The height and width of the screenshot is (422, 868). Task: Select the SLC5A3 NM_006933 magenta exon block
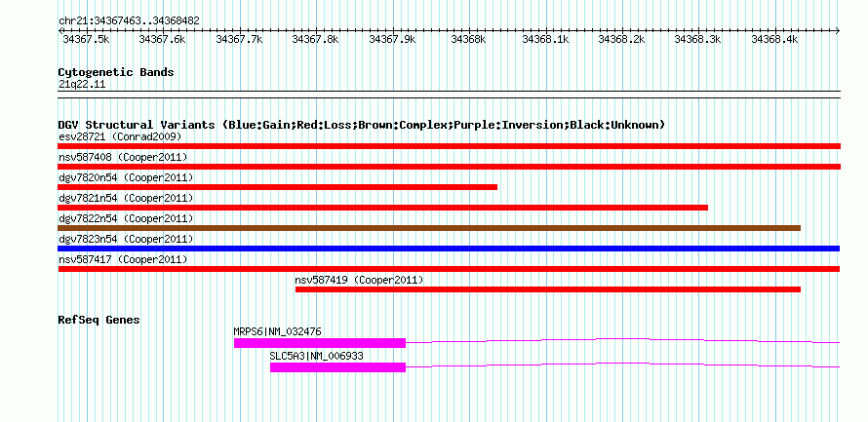pyautogui.click(x=337, y=367)
